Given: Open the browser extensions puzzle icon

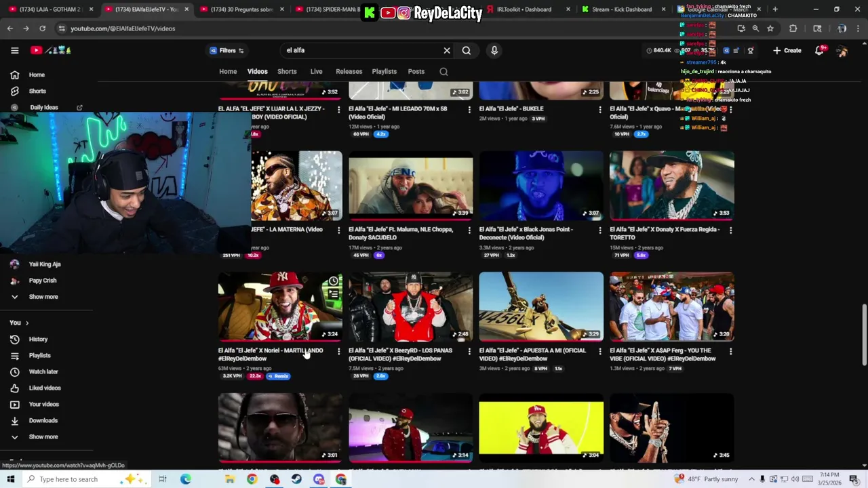Looking at the screenshot, I should (x=793, y=28).
